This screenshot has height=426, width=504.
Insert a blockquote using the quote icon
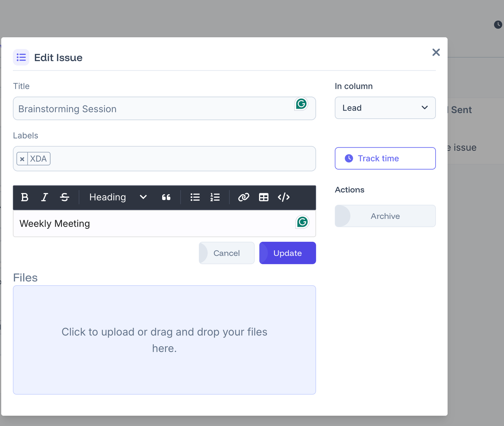(166, 197)
